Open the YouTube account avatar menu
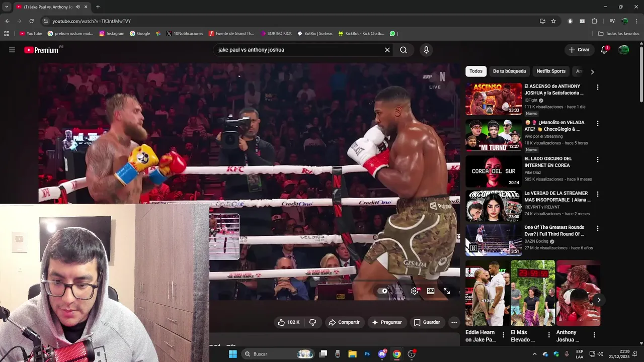The width and height of the screenshot is (644, 362). 623,50
